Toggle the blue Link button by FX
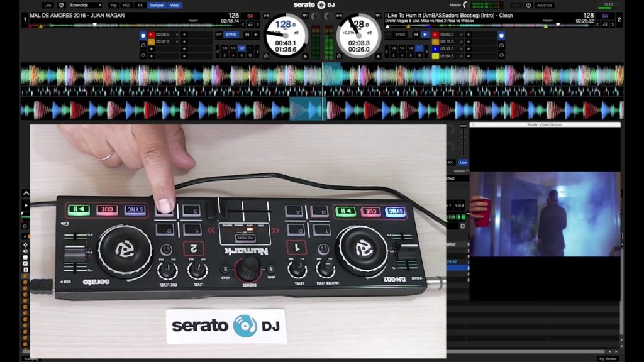 464,163
